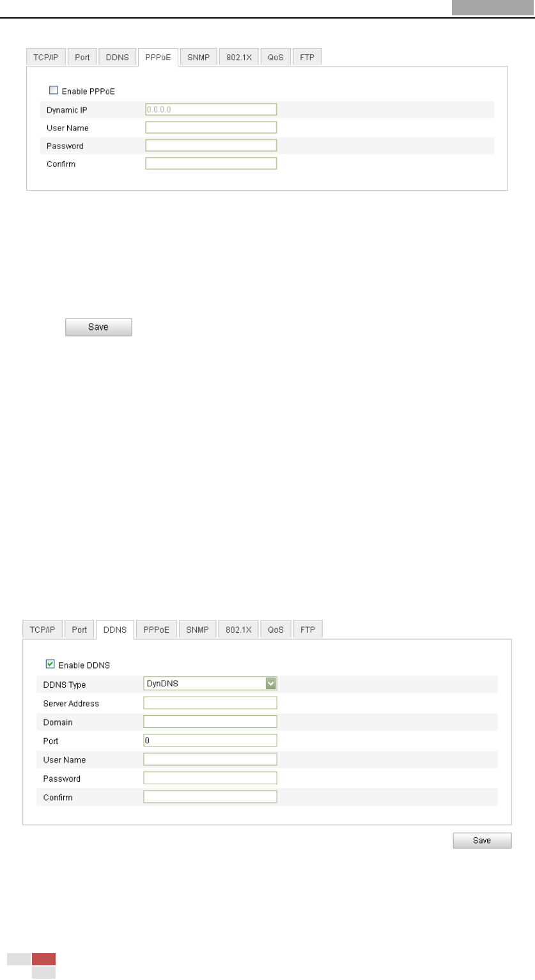Click the Server Address input field

pos(210,703)
